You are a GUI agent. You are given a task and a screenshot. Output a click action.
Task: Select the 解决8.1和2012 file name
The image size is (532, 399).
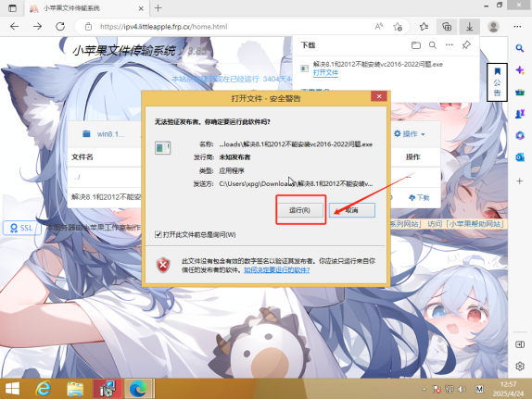tap(107, 197)
